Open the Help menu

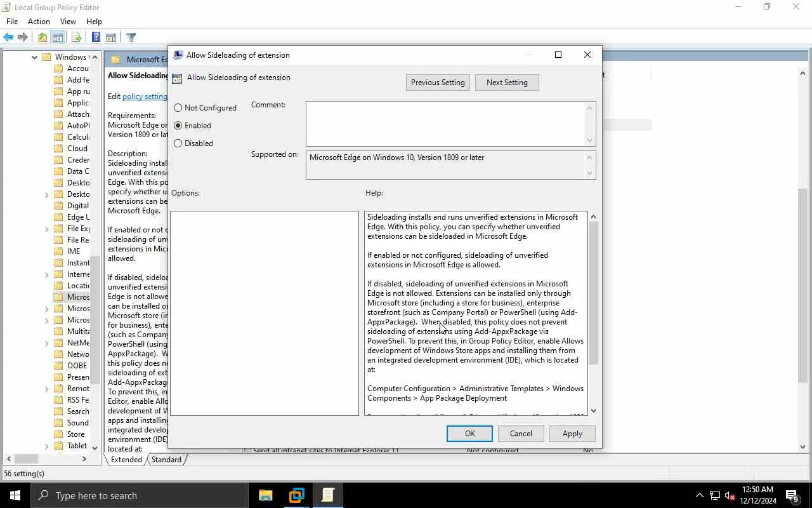click(x=94, y=22)
